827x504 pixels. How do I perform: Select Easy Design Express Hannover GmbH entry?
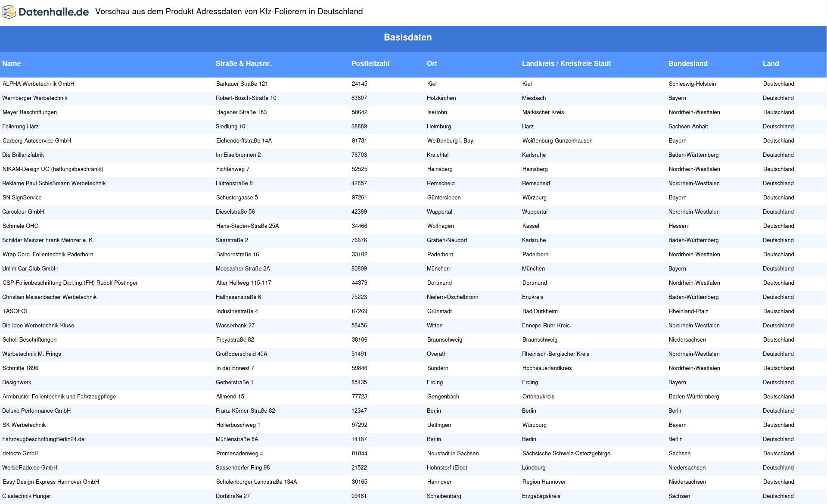[51, 482]
